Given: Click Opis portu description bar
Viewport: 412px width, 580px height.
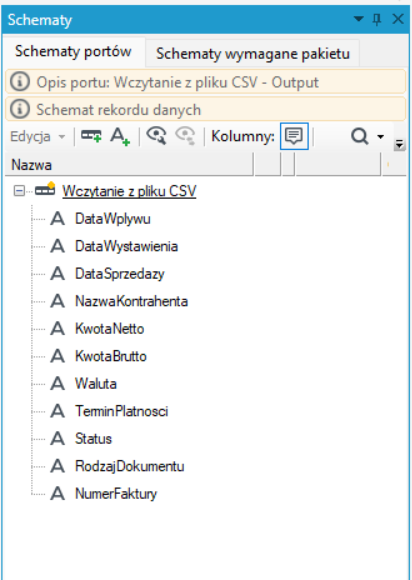Looking at the screenshot, I should click(206, 82).
